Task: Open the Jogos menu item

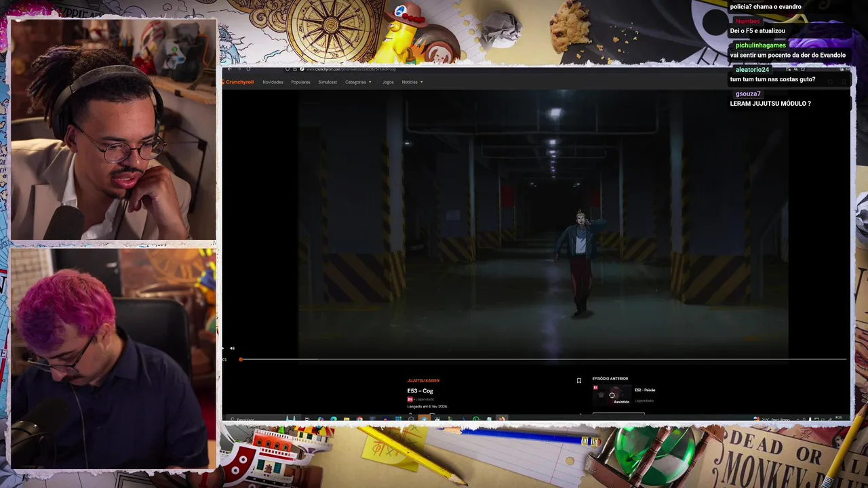Action: [x=388, y=82]
